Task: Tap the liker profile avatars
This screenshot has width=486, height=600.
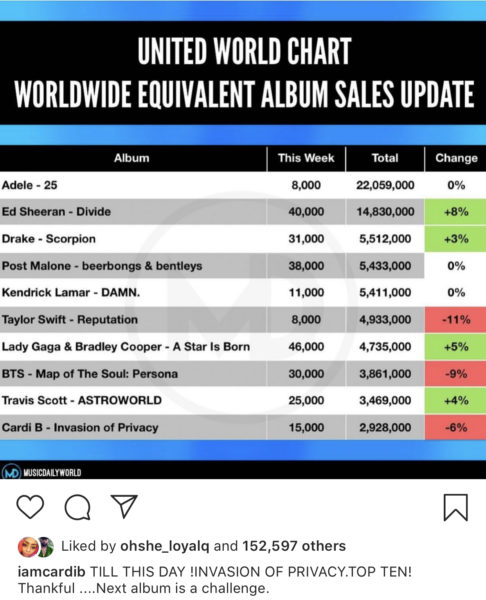Action: tap(36, 546)
